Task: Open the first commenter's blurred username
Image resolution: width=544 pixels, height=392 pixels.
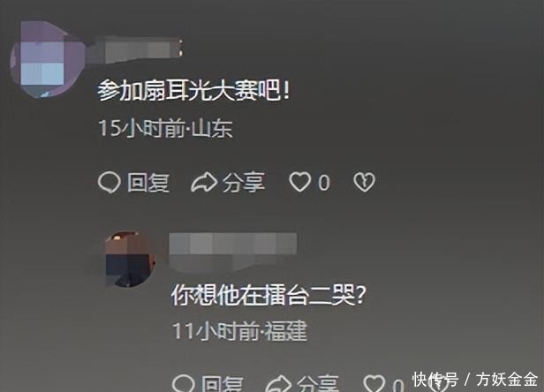Action: (134, 50)
